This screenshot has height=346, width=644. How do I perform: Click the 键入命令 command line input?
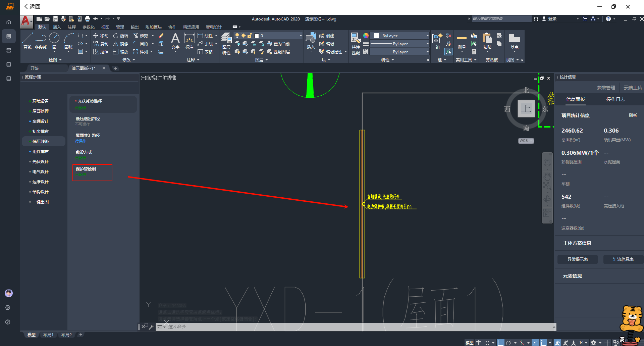(335, 327)
